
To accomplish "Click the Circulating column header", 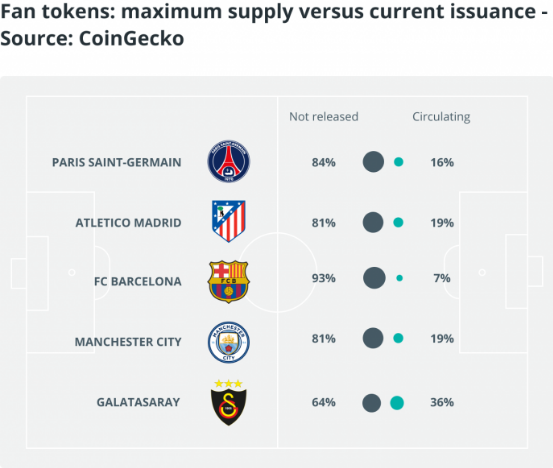I will click(x=441, y=117).
